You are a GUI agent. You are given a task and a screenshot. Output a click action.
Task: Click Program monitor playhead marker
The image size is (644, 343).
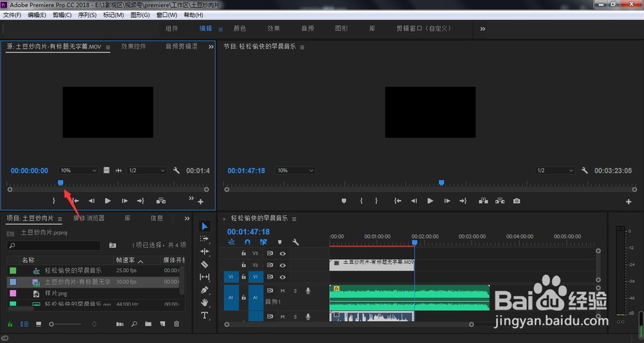click(x=442, y=182)
